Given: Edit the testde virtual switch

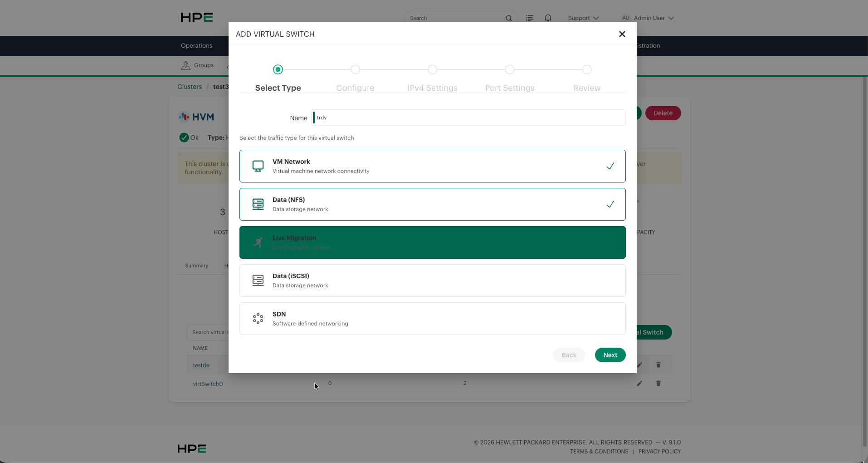Looking at the screenshot, I should click(x=639, y=365).
